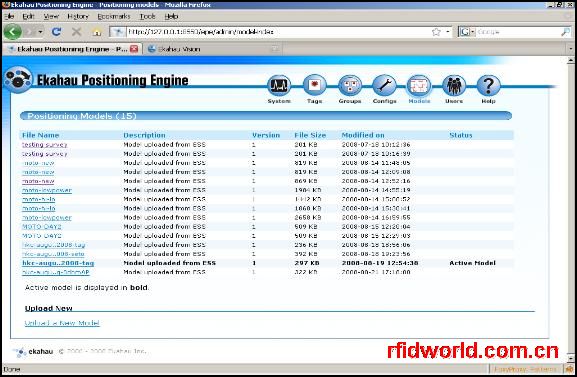Open the Groups page icon
This screenshot has width=577, height=377.
pyautogui.click(x=350, y=85)
